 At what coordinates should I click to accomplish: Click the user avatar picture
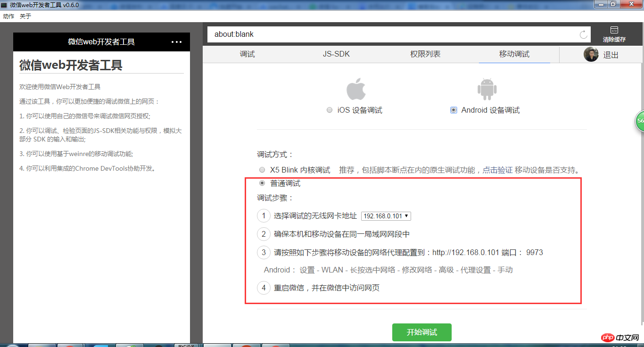pyautogui.click(x=591, y=55)
